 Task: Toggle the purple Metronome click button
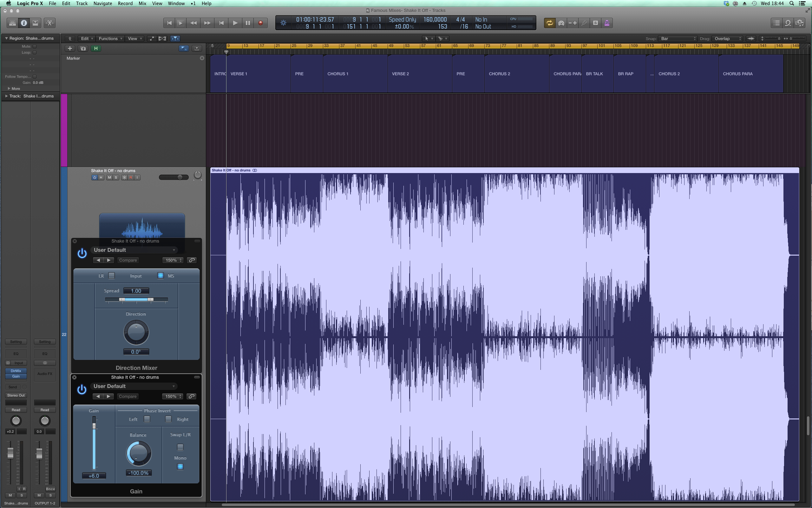(607, 23)
